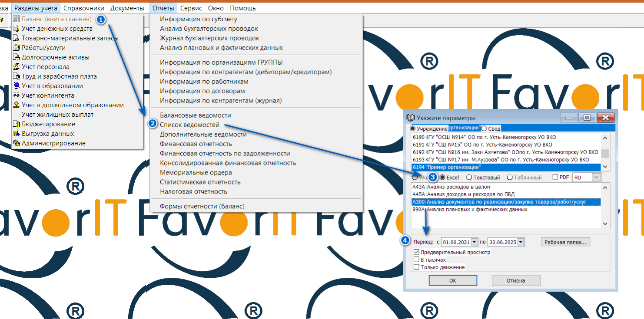This screenshot has width=644, height=319.
Task: Expand the period end date picker
Action: [521, 242]
